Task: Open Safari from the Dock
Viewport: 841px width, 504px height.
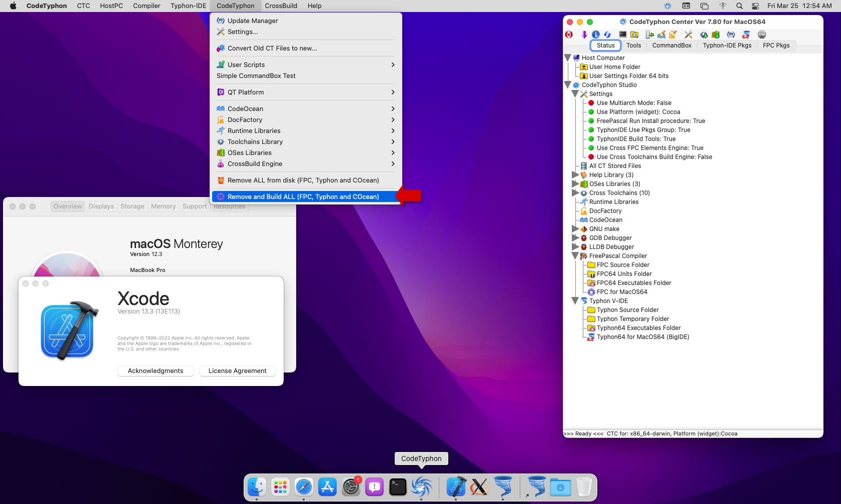Action: [x=304, y=486]
